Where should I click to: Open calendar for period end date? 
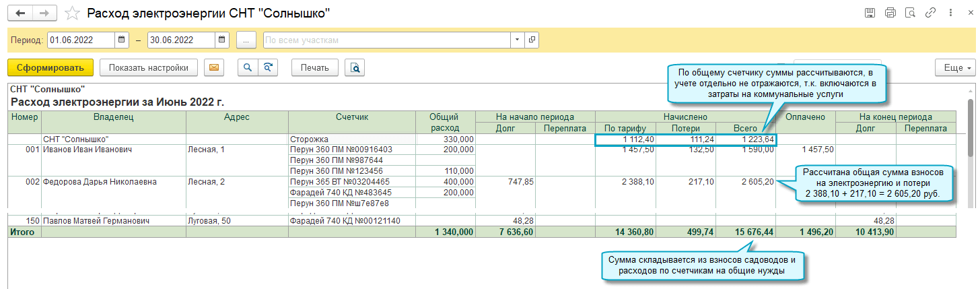pyautogui.click(x=222, y=40)
